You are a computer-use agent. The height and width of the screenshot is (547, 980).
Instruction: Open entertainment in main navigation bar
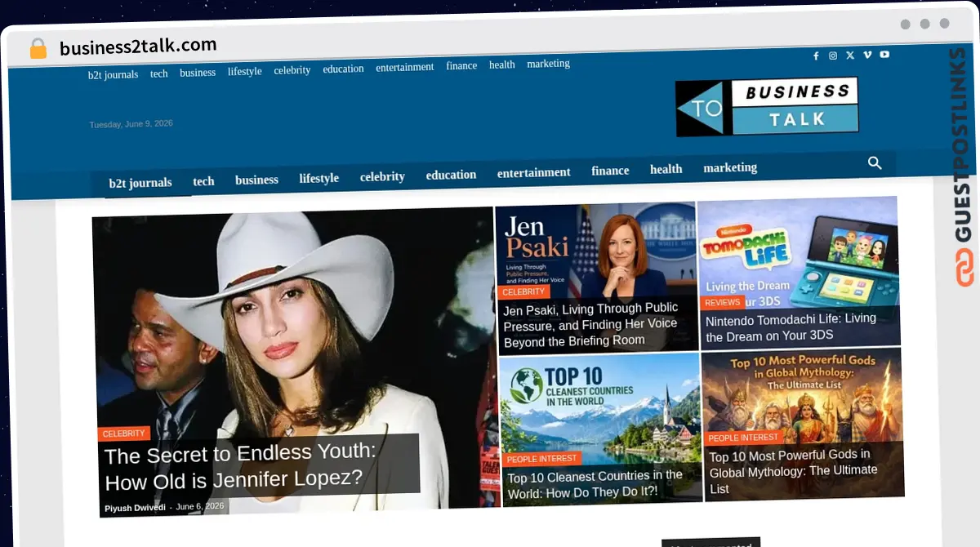[534, 172]
